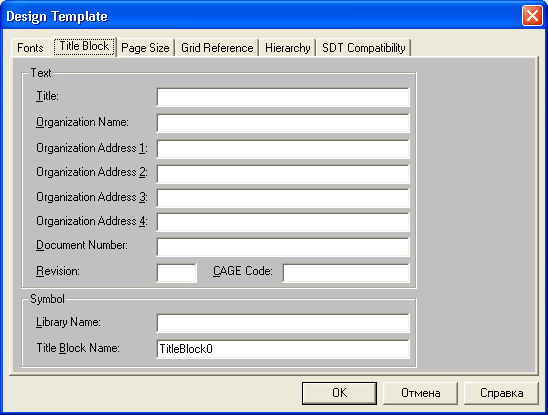Confirm with the OK button
This screenshot has width=548, height=415.
click(339, 393)
